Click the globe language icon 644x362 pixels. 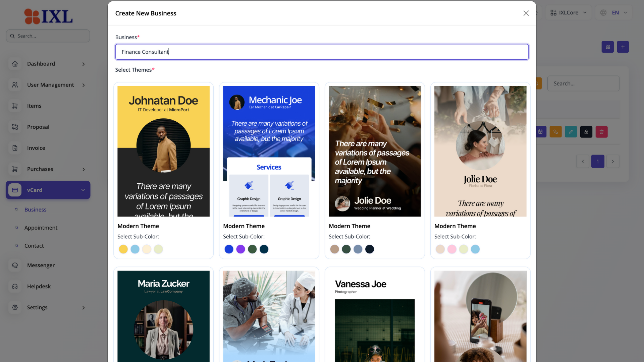pos(603,13)
